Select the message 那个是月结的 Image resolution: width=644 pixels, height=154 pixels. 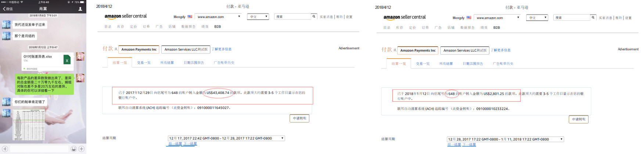(25, 36)
